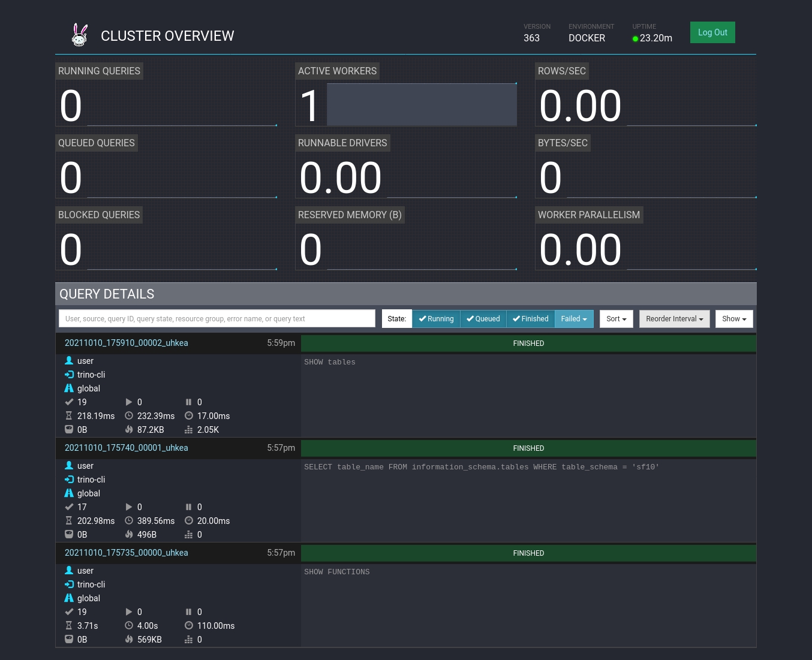Viewport: 812px width, 660px height.
Task: Click the global resource group icon in first query
Action: pyautogui.click(x=69, y=388)
